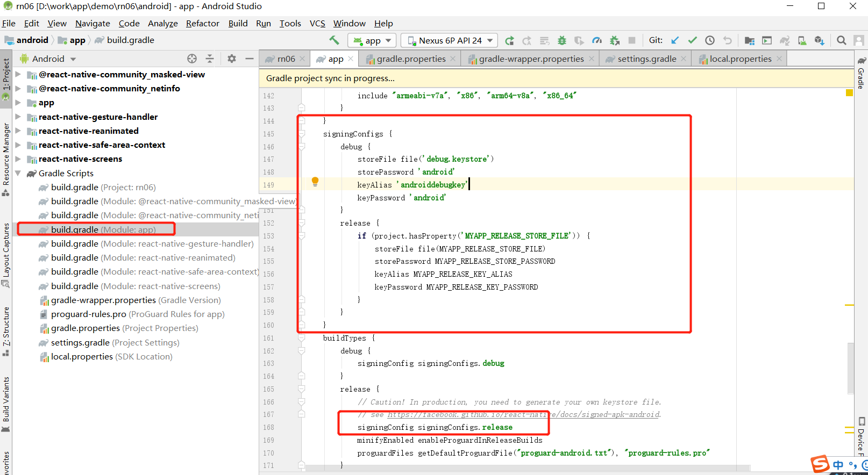Select build.gradle (Module: app)
The width and height of the screenshot is (868, 475).
103,229
